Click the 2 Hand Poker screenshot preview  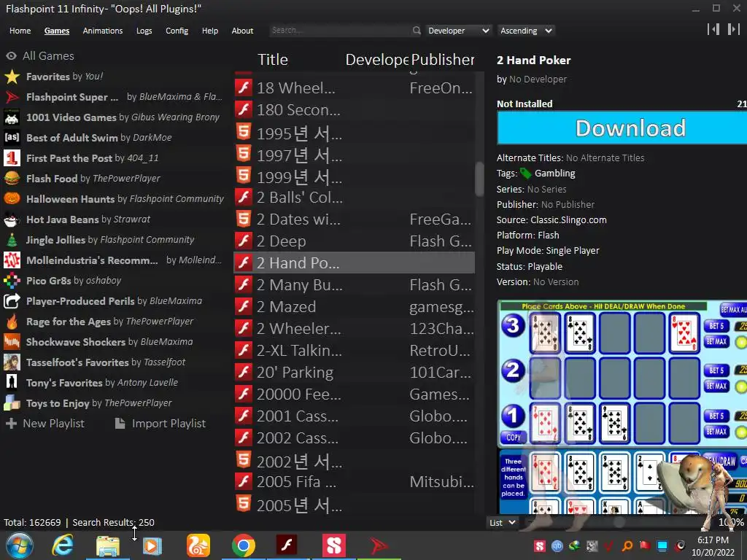tap(622, 407)
